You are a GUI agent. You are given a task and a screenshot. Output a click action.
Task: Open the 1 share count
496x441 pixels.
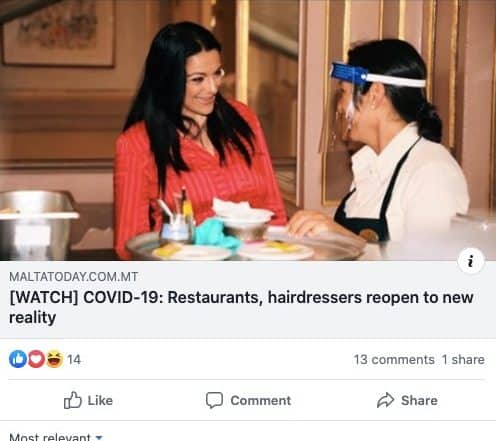pos(463,360)
